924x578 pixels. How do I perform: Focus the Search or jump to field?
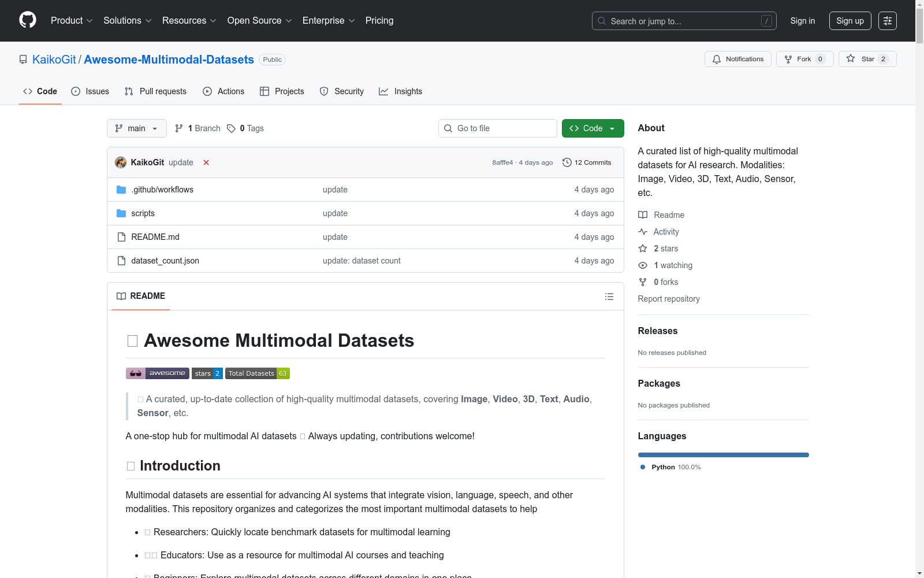click(684, 21)
